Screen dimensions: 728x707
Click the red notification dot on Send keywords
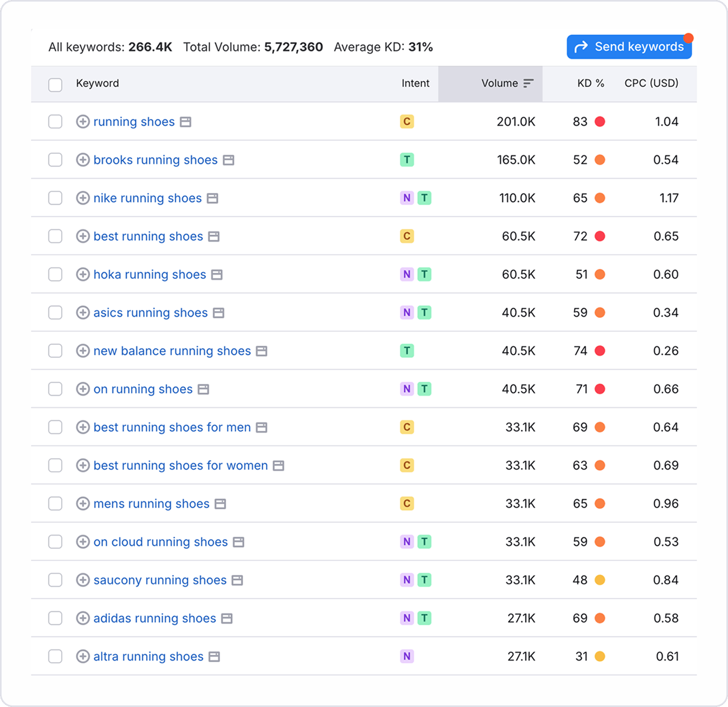click(688, 37)
